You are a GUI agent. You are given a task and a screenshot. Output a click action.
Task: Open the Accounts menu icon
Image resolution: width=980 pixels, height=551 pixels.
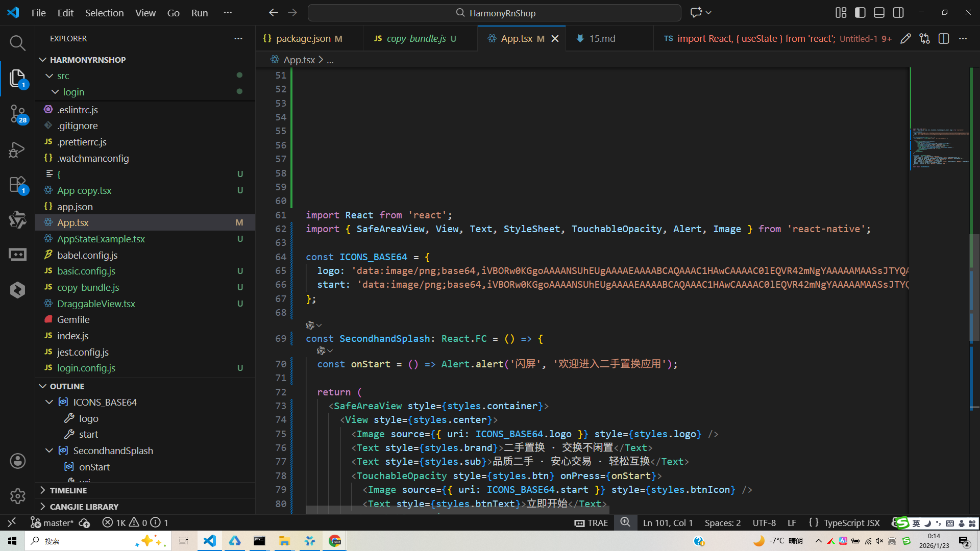[x=17, y=461]
